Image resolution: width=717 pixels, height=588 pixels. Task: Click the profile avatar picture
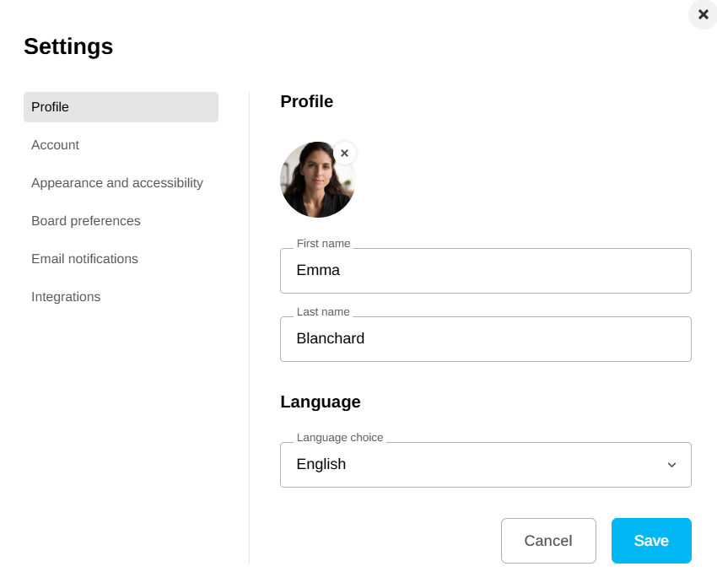tap(315, 181)
